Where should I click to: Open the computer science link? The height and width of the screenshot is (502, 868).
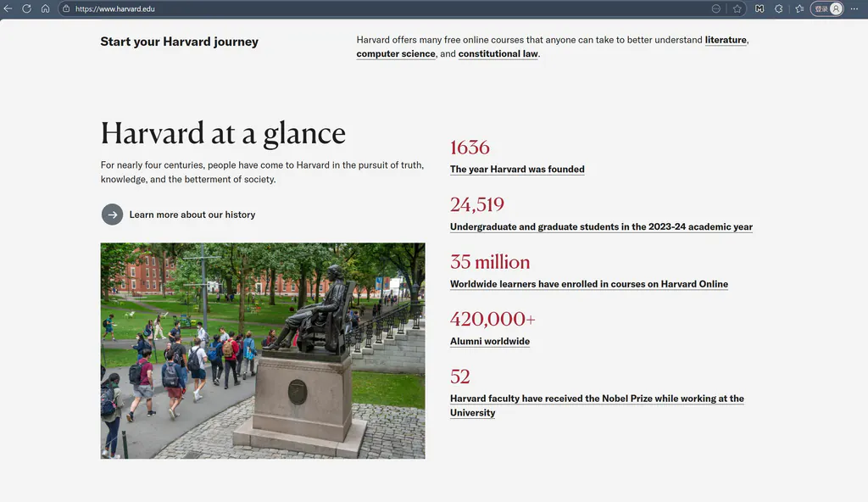coord(396,53)
